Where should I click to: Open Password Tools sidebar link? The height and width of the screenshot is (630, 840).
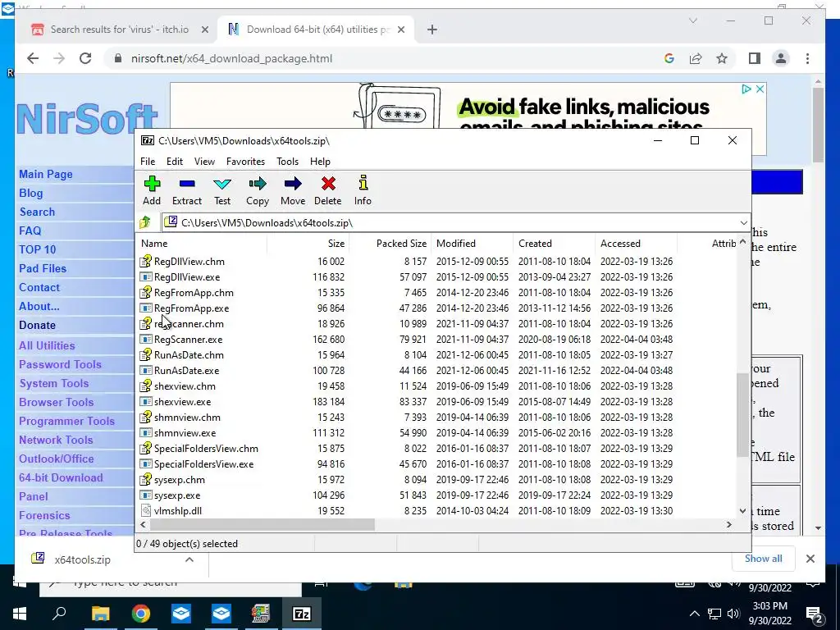coord(60,364)
